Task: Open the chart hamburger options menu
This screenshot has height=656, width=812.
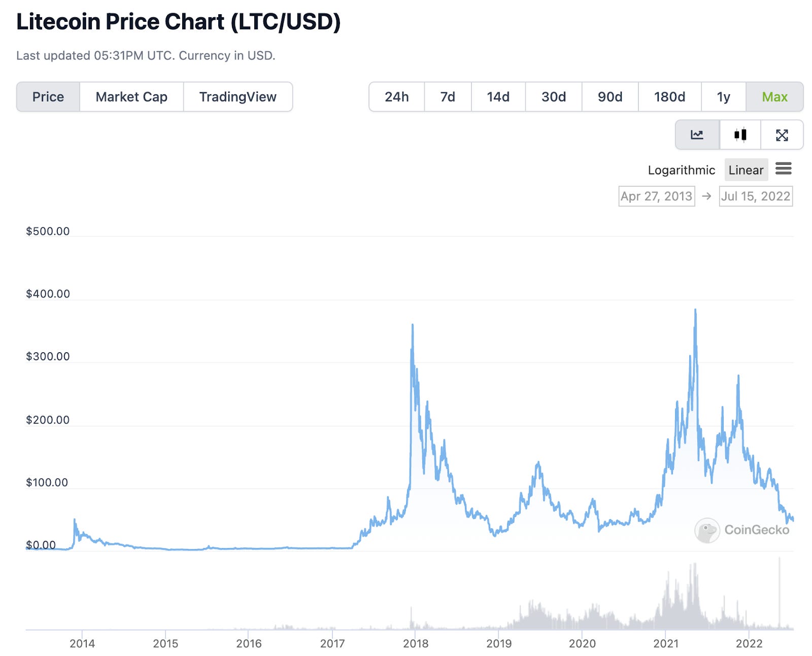Action: 785,169
